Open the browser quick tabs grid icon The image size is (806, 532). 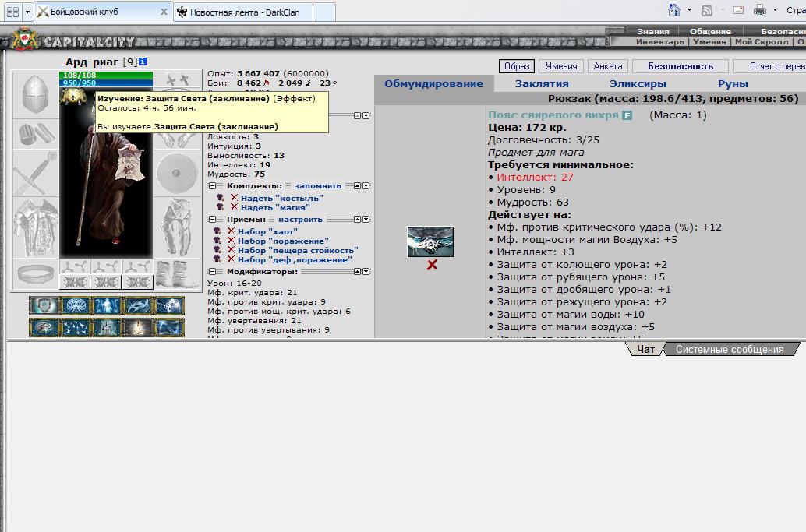[x=12, y=12]
